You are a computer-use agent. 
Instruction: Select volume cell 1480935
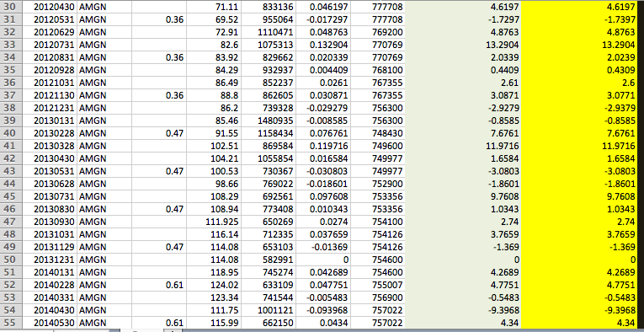pos(269,120)
